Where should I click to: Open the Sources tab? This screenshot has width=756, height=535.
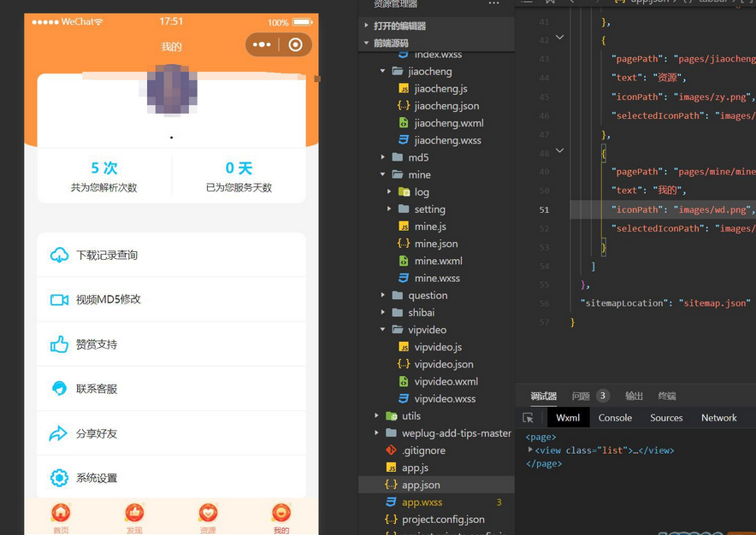coord(666,418)
